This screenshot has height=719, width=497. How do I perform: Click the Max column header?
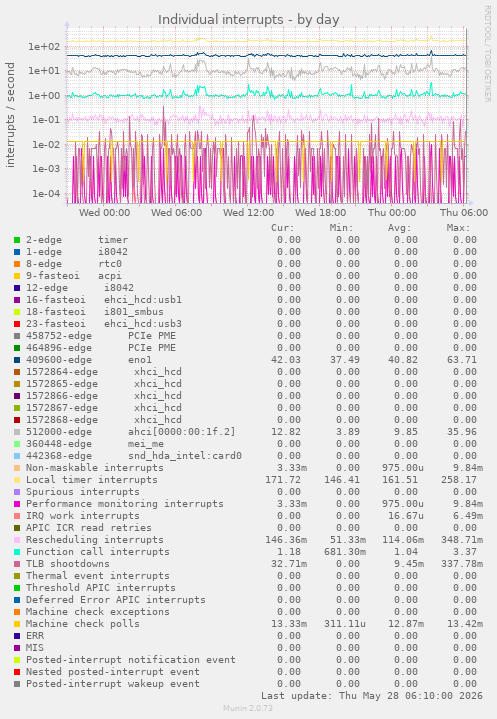458,228
